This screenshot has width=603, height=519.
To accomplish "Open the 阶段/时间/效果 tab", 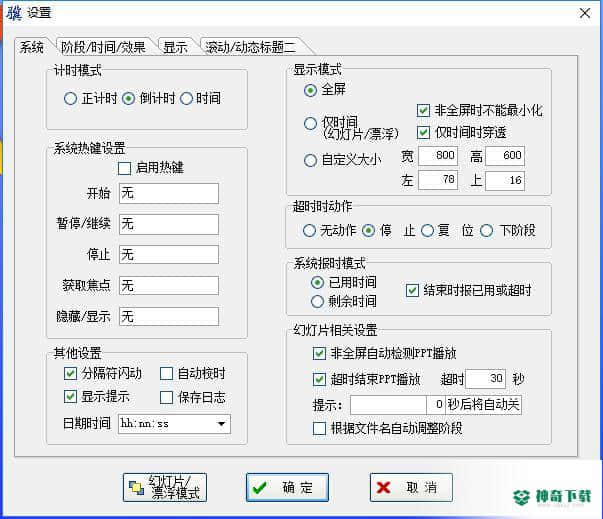I will 104,48.
